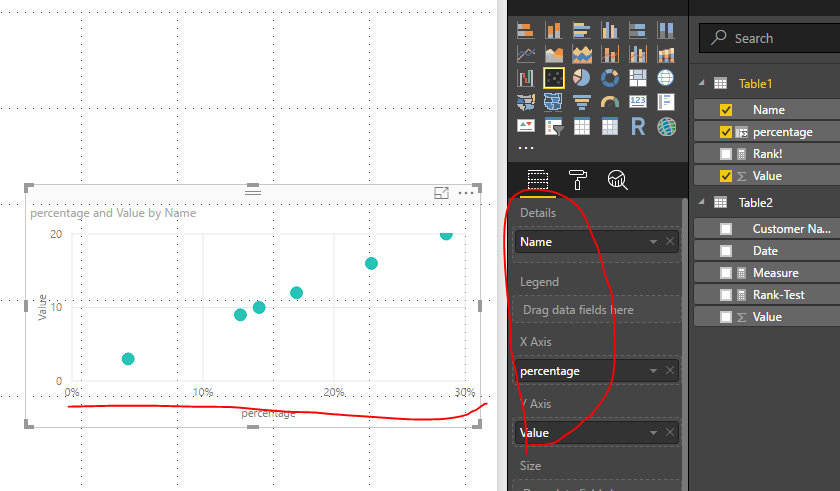Open the Value dropdown in Y Axis

(x=653, y=433)
